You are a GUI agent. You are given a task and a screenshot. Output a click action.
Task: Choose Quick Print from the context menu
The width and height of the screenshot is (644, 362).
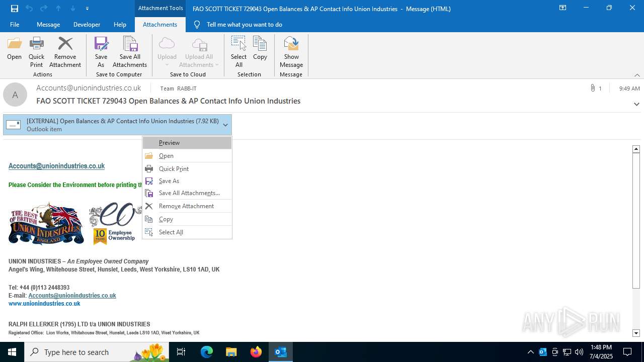pos(187,169)
